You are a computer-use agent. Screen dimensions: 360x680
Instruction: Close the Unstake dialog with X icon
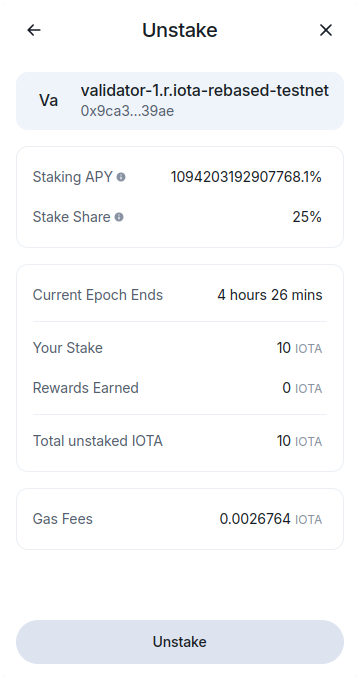326,30
